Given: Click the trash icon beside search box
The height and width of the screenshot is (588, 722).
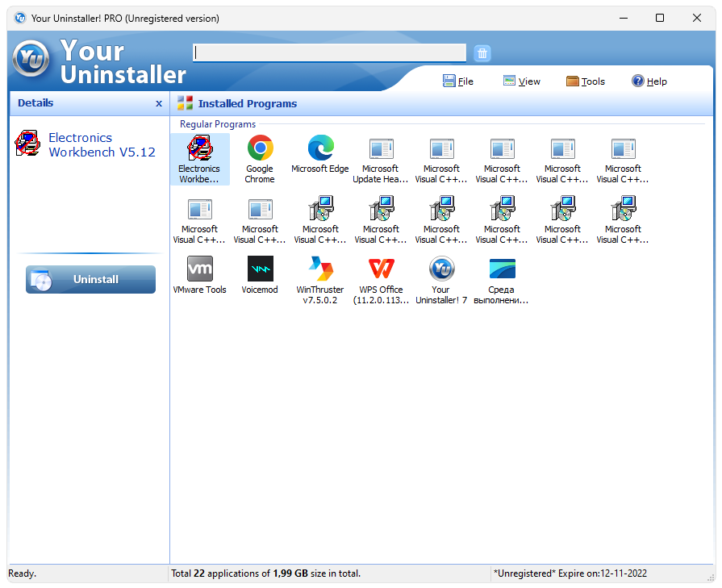Looking at the screenshot, I should (482, 53).
